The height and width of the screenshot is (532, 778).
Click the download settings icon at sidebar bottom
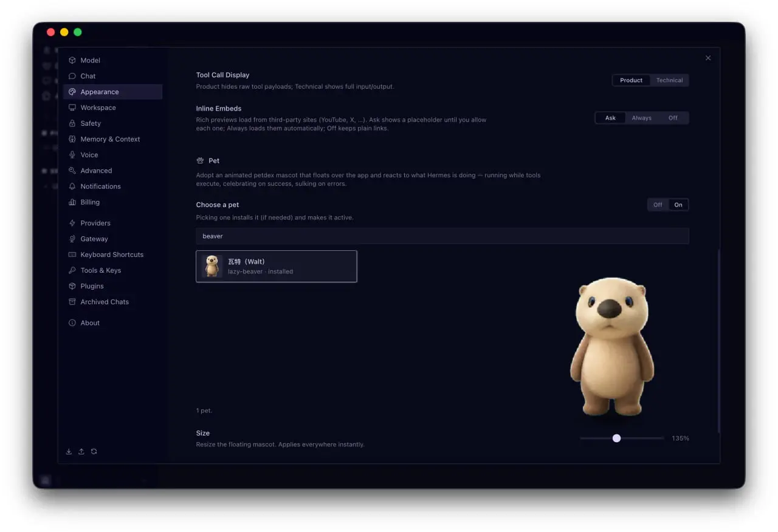coord(69,451)
